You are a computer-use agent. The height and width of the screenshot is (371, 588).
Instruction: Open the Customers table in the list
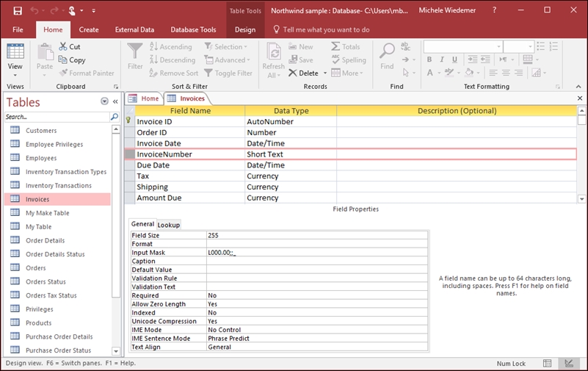tap(41, 131)
